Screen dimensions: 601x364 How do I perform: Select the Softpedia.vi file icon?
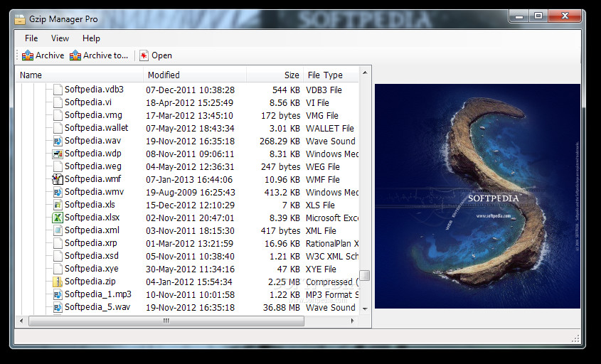click(58, 102)
